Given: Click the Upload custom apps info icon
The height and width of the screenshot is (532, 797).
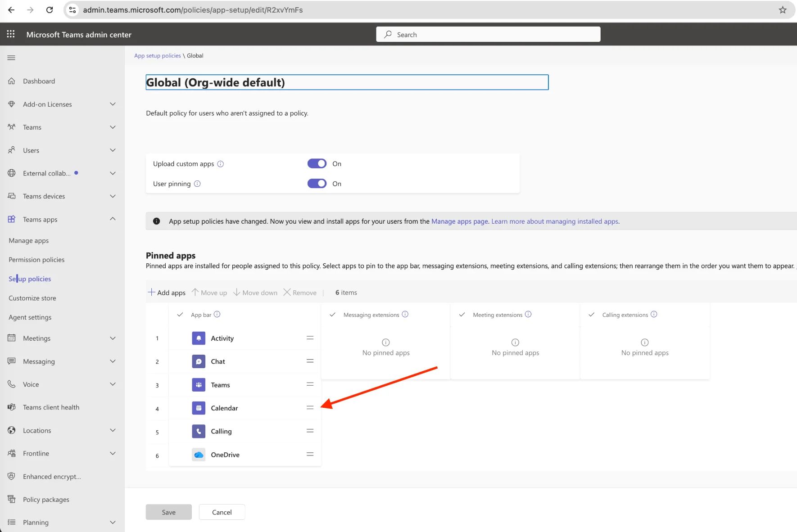Looking at the screenshot, I should (221, 164).
